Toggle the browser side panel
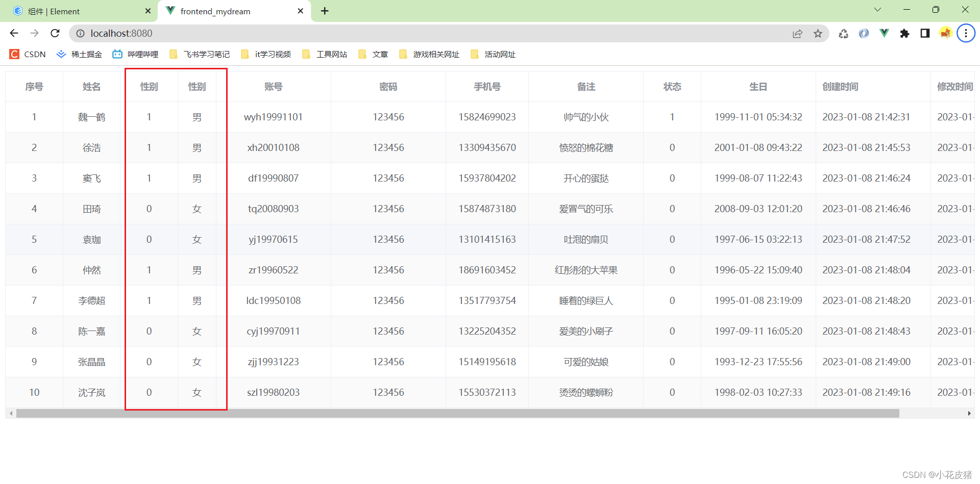 [x=925, y=33]
